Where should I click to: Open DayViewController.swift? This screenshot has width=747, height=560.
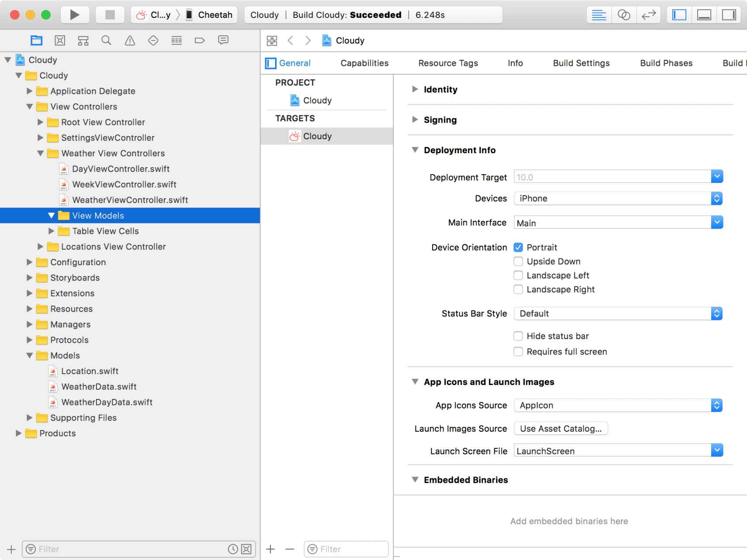(121, 169)
